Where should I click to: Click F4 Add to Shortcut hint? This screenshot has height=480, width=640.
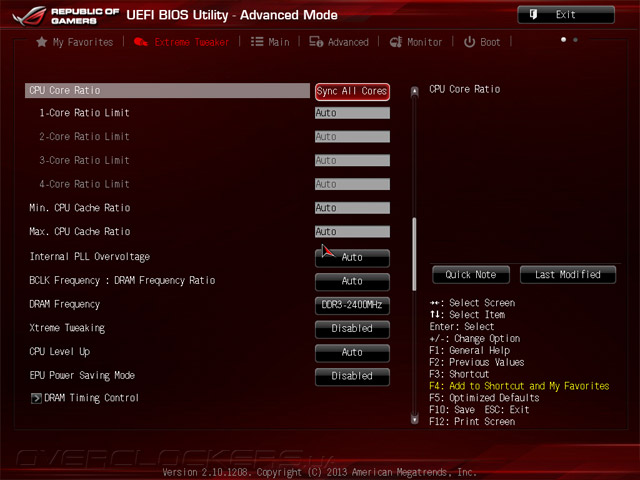point(519,386)
